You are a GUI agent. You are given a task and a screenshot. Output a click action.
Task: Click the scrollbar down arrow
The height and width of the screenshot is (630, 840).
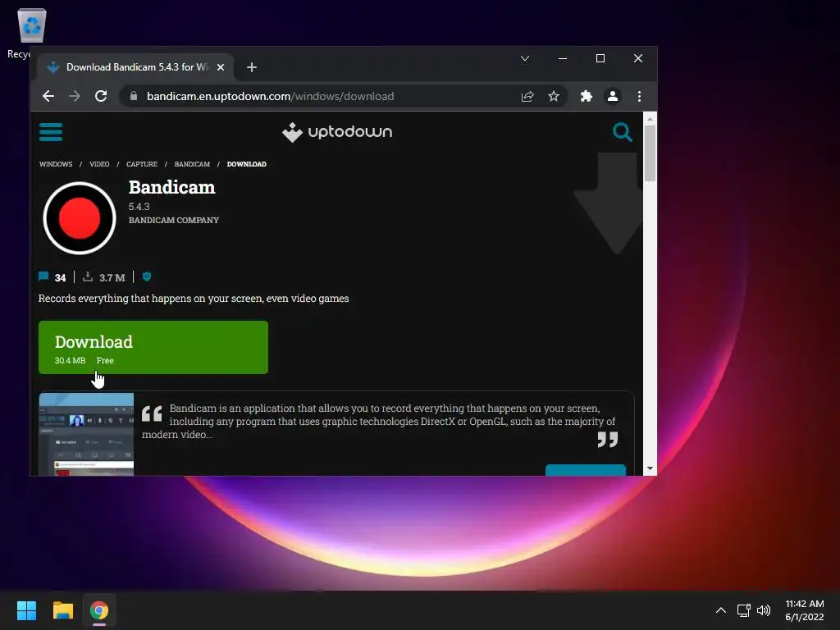click(x=650, y=468)
